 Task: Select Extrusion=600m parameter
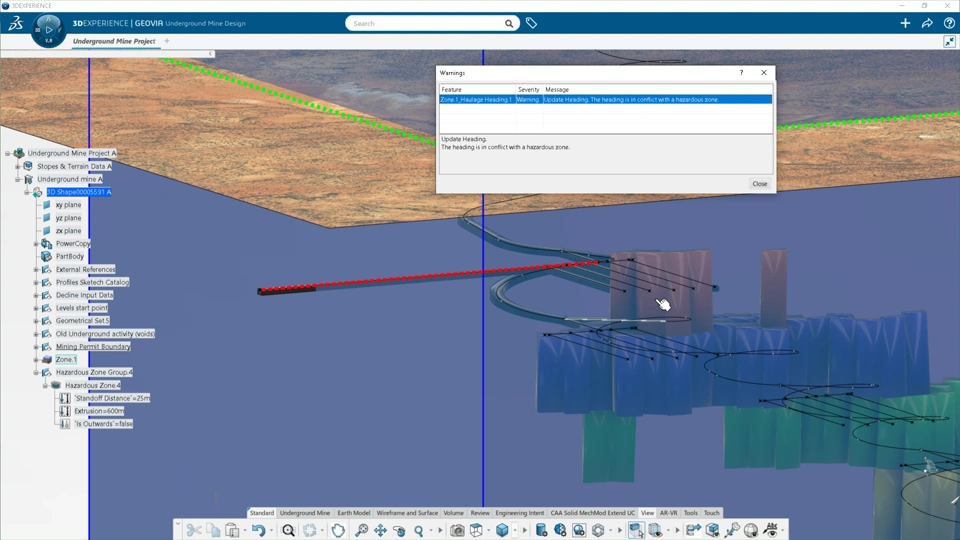click(99, 411)
